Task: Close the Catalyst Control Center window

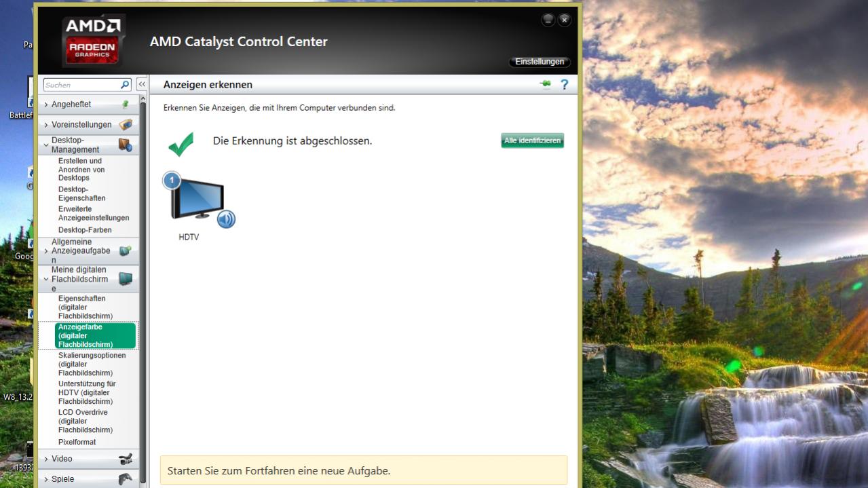Action: pos(565,20)
